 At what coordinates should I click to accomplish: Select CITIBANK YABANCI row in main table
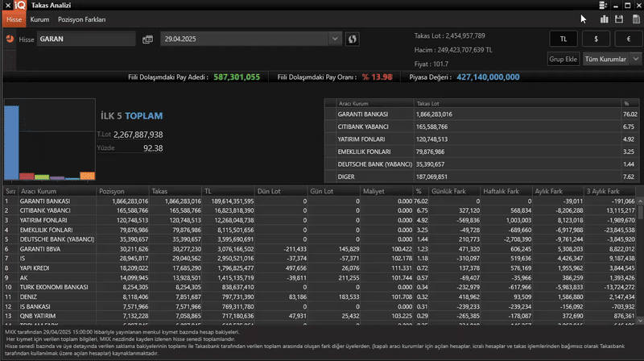click(320, 210)
